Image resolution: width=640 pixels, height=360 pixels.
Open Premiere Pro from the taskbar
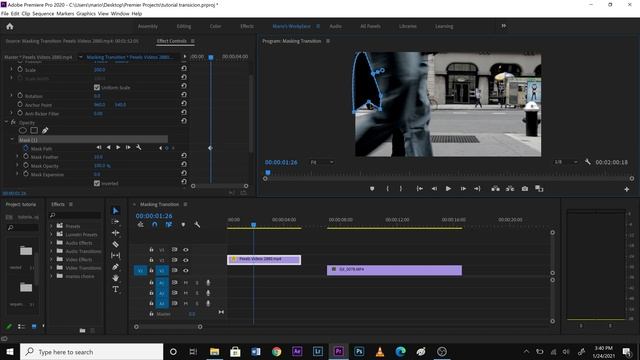click(x=338, y=351)
